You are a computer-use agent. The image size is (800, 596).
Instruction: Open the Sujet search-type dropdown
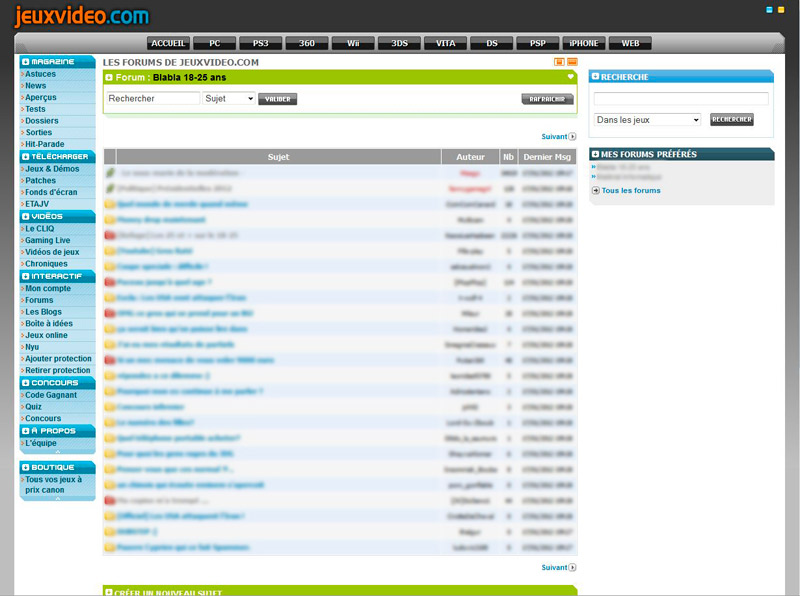point(229,98)
